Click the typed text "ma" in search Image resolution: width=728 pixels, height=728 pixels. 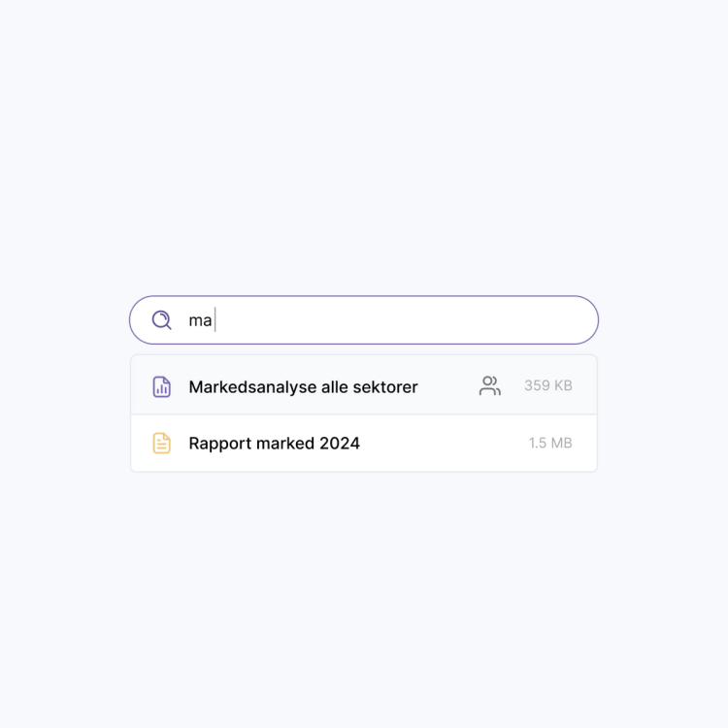tap(200, 320)
